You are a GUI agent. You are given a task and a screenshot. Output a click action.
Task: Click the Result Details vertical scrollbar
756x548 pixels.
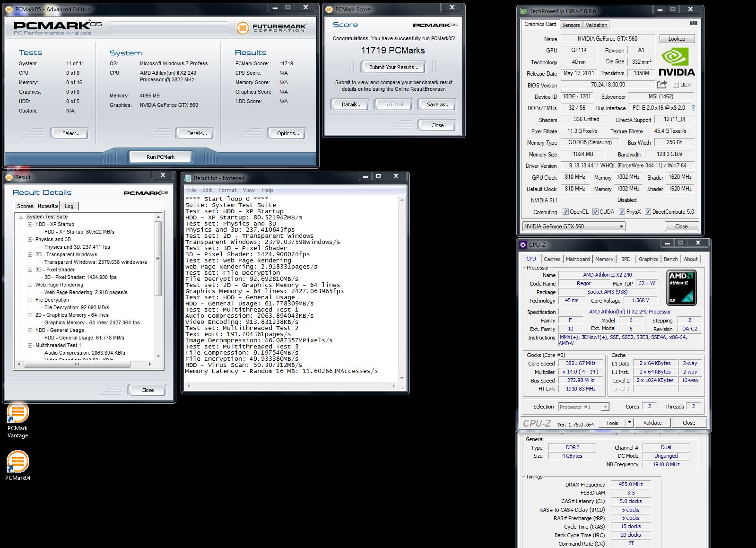tap(158, 287)
